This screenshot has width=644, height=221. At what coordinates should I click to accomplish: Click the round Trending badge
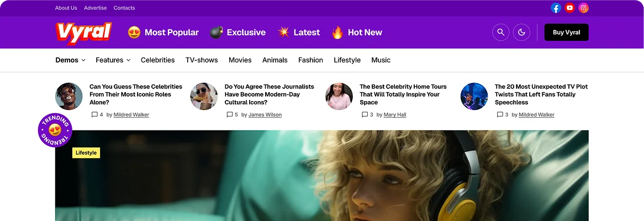pos(55,130)
